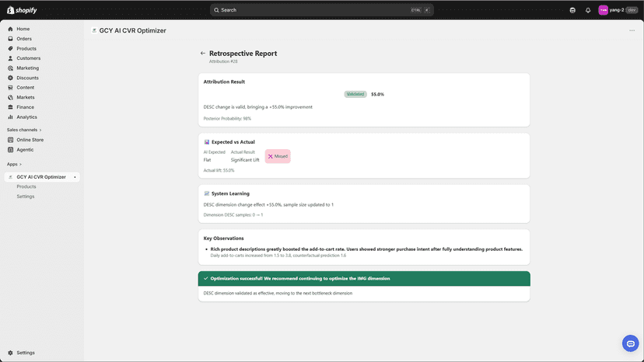The image size is (644, 362).
Task: Open Products under GCY AI CVR Optimizer
Action: [26, 186]
